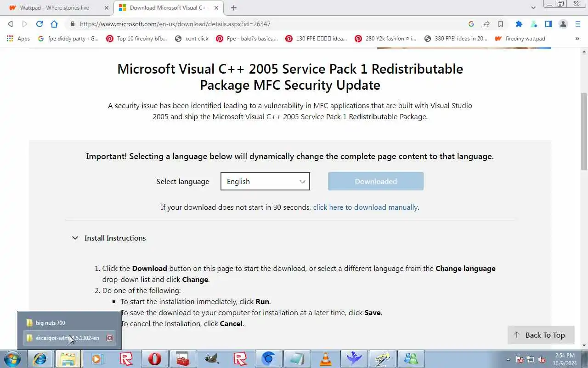
Task: Go back to the previous page
Action: 10,24
